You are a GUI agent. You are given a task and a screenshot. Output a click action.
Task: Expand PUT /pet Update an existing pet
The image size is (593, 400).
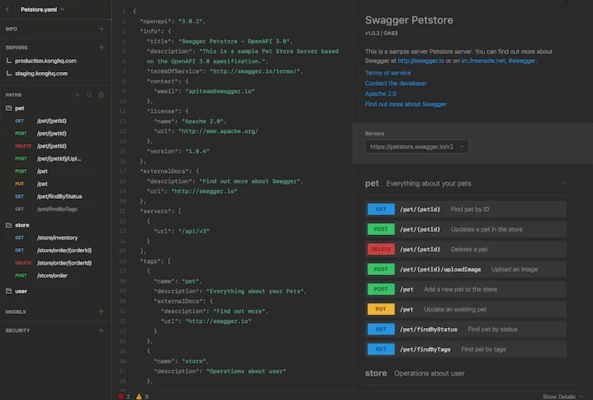coord(466,309)
